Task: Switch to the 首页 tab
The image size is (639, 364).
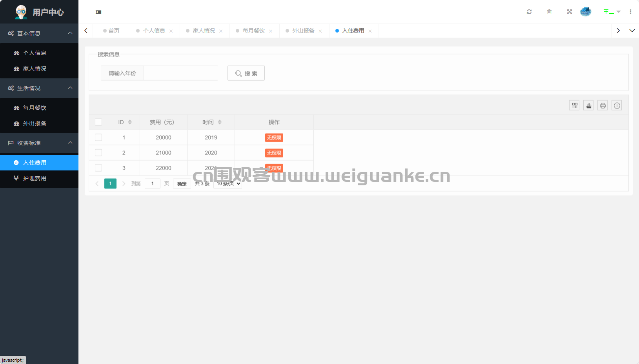Action: [111, 31]
